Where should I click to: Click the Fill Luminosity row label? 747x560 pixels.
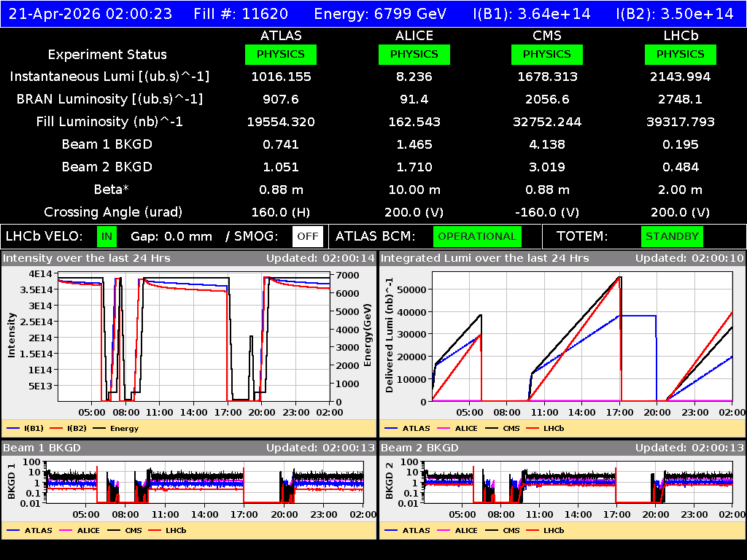(109, 122)
